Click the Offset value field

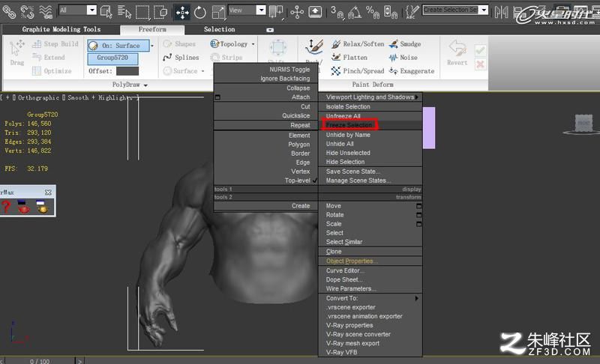pos(127,71)
